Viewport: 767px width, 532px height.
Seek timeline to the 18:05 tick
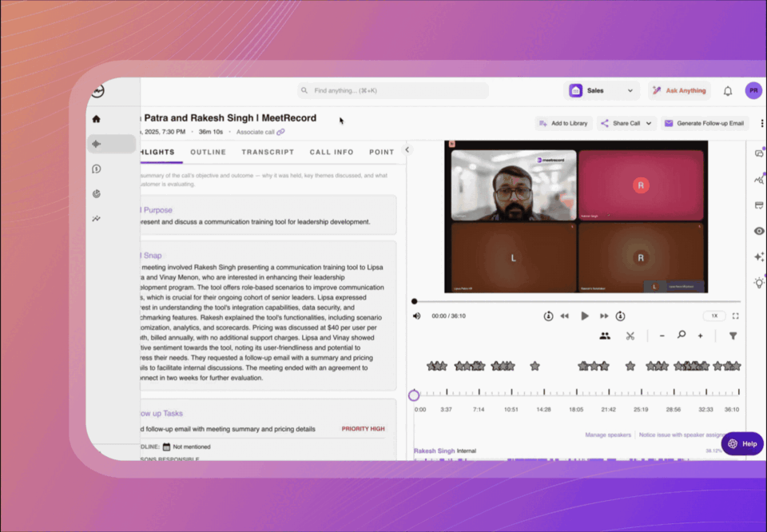576,391
